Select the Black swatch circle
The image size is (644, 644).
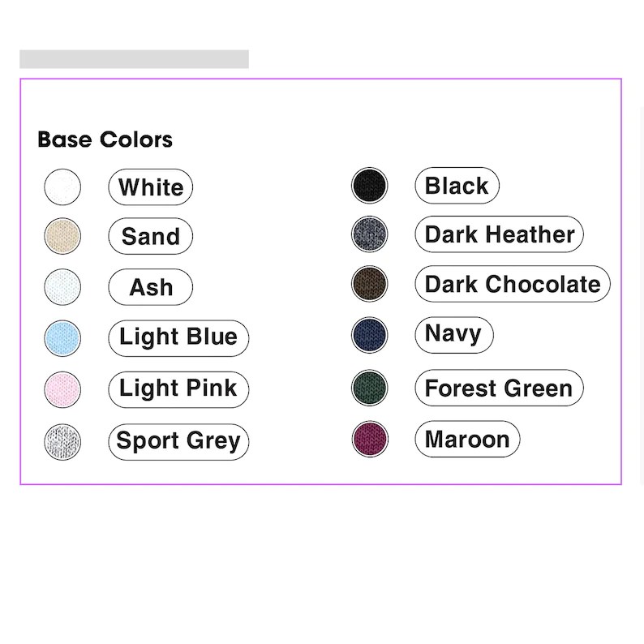(x=370, y=185)
